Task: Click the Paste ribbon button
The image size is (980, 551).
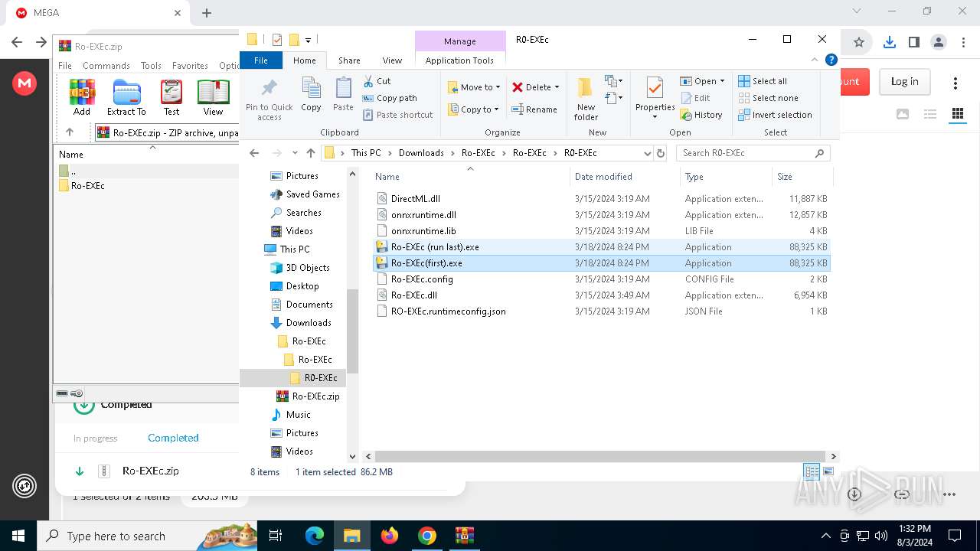Action: (x=343, y=95)
